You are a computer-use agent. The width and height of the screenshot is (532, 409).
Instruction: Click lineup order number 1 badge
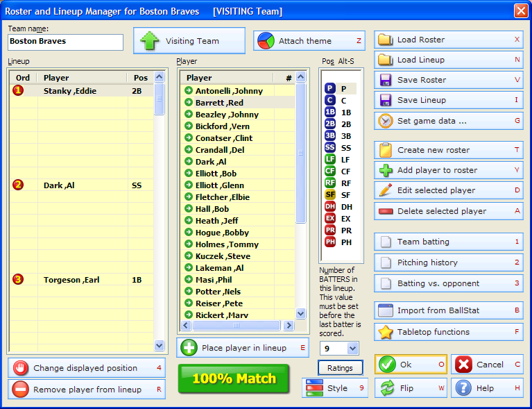(18, 90)
